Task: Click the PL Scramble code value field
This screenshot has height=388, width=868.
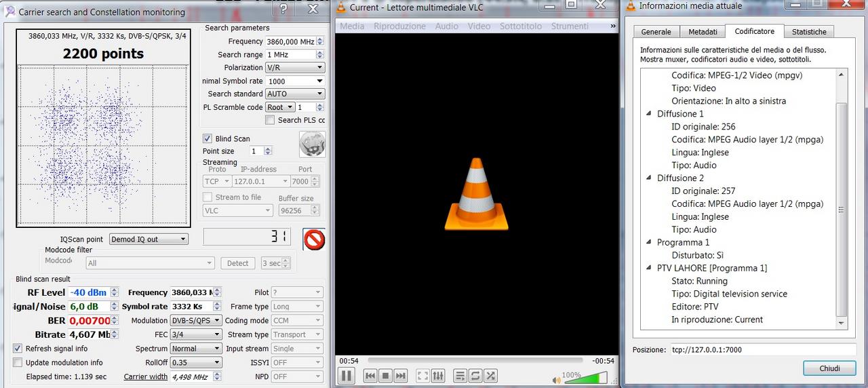Action: point(306,107)
